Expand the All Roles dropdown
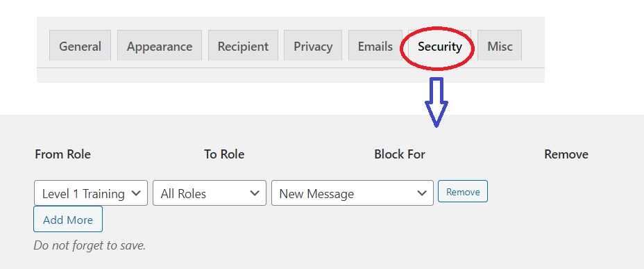This screenshot has width=644, height=269. point(210,193)
